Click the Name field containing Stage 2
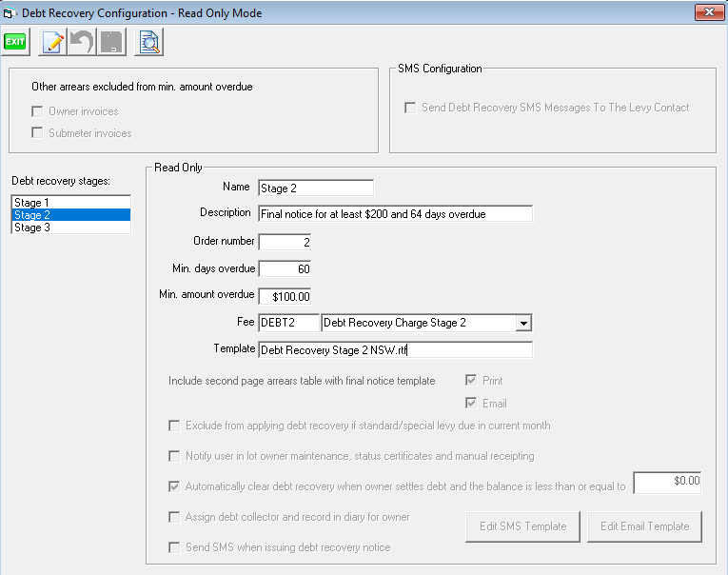This screenshot has height=575, width=728. click(x=316, y=188)
